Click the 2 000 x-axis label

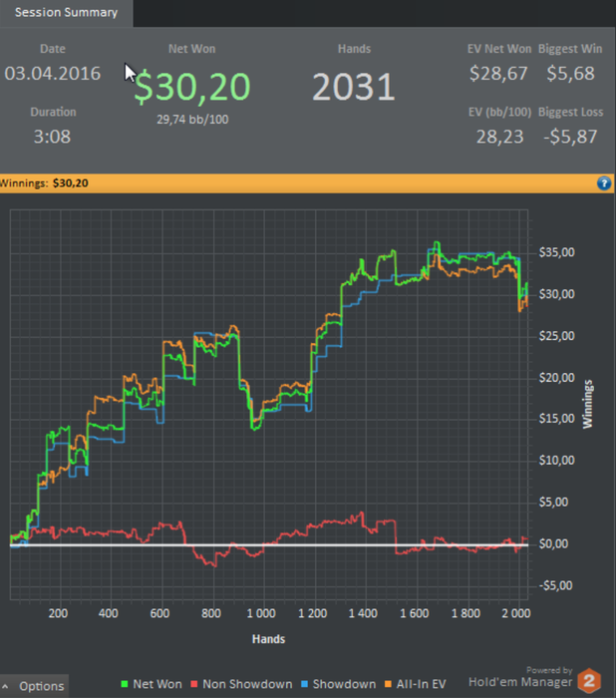click(516, 613)
